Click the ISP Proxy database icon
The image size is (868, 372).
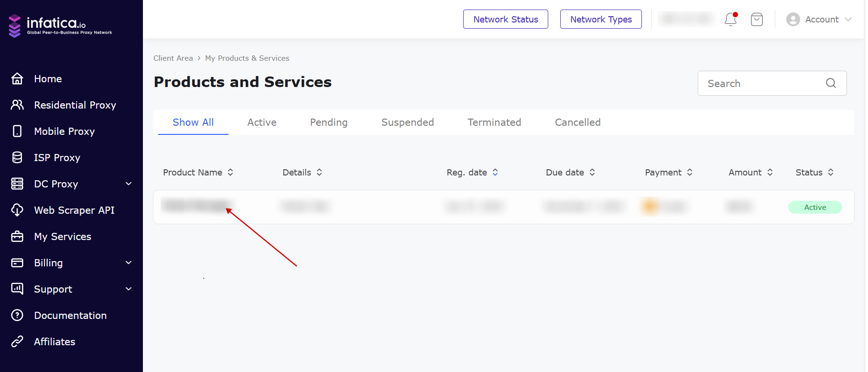coord(17,157)
